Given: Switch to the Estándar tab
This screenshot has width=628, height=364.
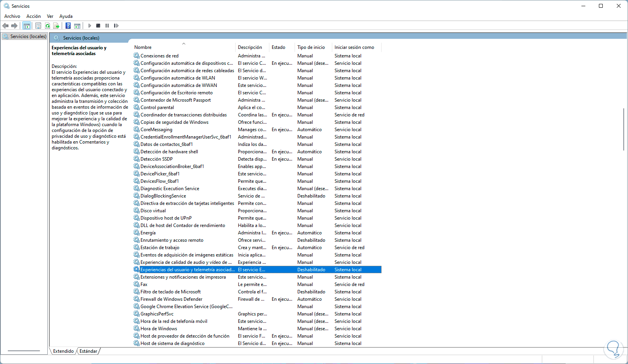Looking at the screenshot, I should [88, 351].
